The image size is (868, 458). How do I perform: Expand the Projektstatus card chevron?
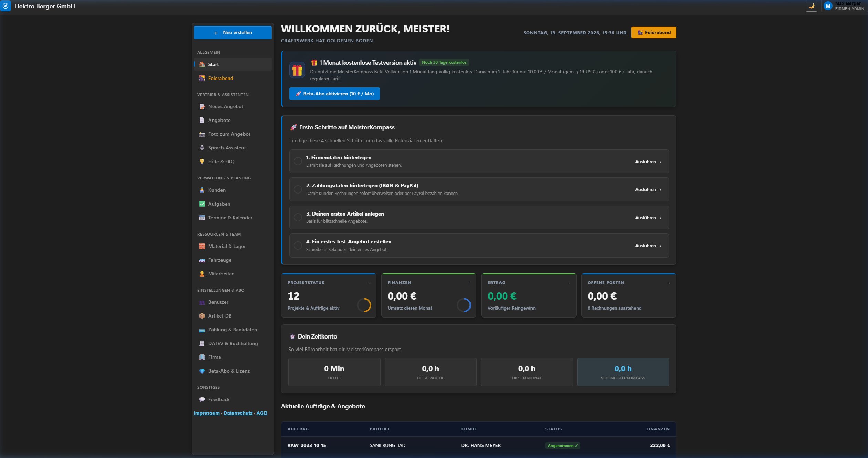coord(369,283)
